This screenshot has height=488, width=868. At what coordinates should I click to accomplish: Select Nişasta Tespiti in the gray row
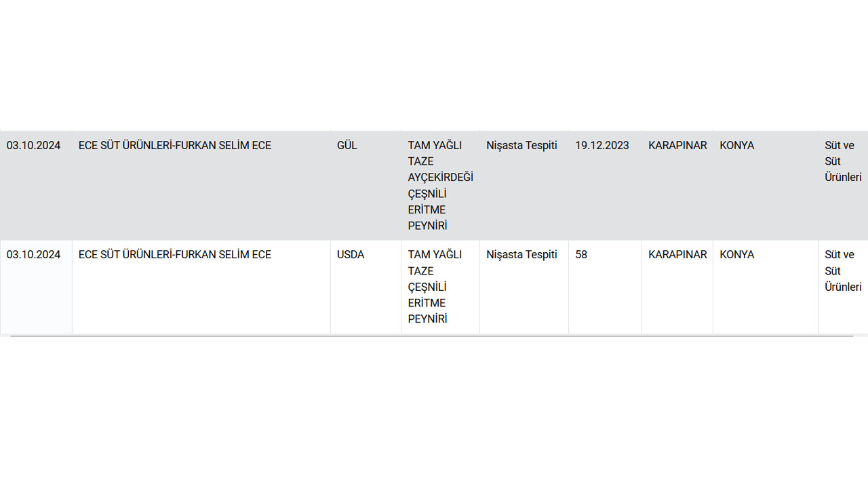click(521, 146)
